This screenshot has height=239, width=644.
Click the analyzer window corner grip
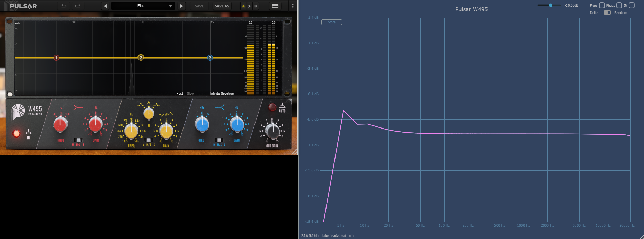(641, 236)
